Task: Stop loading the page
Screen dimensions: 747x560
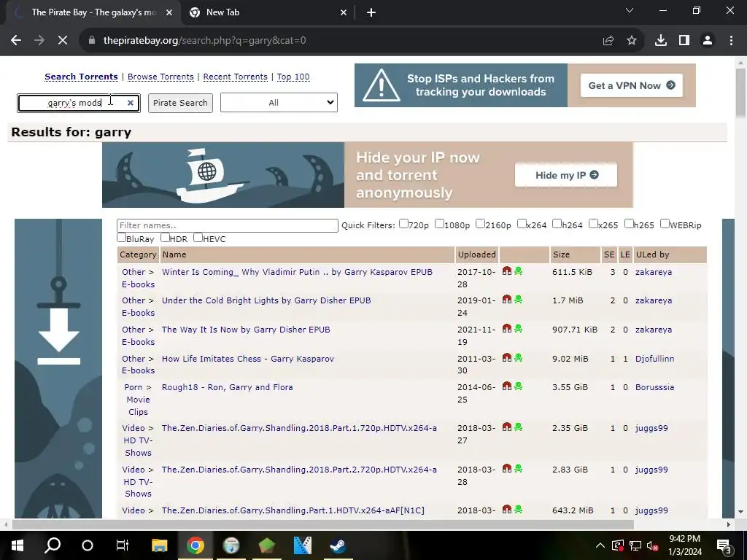Action: click(63, 41)
